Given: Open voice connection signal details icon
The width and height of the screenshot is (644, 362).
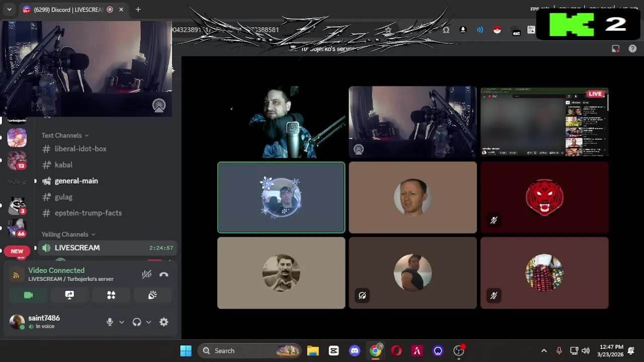Looking at the screenshot, I should [16, 275].
